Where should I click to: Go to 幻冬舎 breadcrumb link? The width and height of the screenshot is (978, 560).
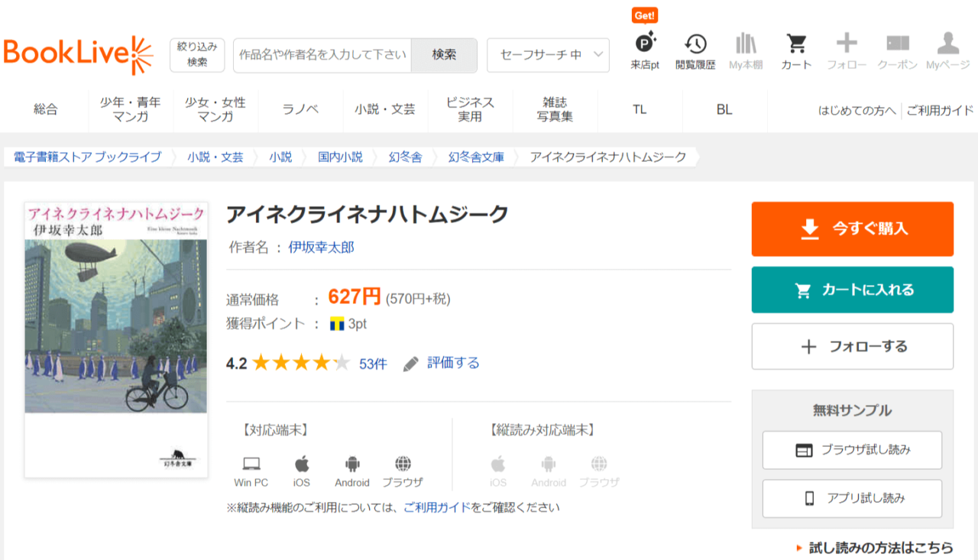click(x=405, y=157)
